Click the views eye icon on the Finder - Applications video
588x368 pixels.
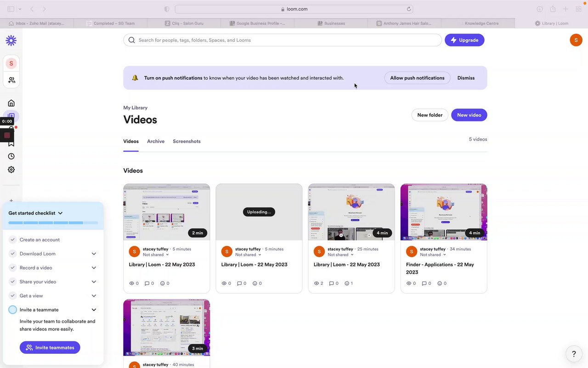point(409,283)
